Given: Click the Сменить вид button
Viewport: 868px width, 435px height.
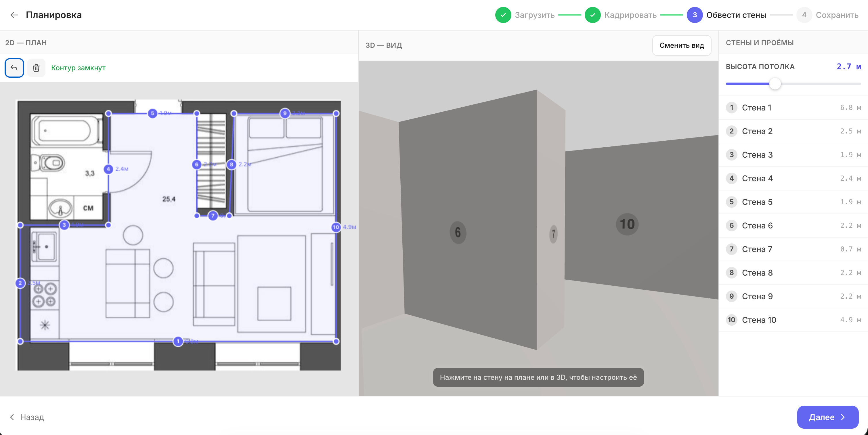Looking at the screenshot, I should click(681, 45).
